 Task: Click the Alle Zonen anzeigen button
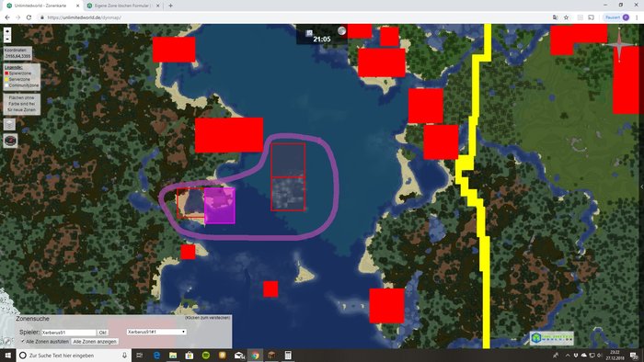[95, 342]
